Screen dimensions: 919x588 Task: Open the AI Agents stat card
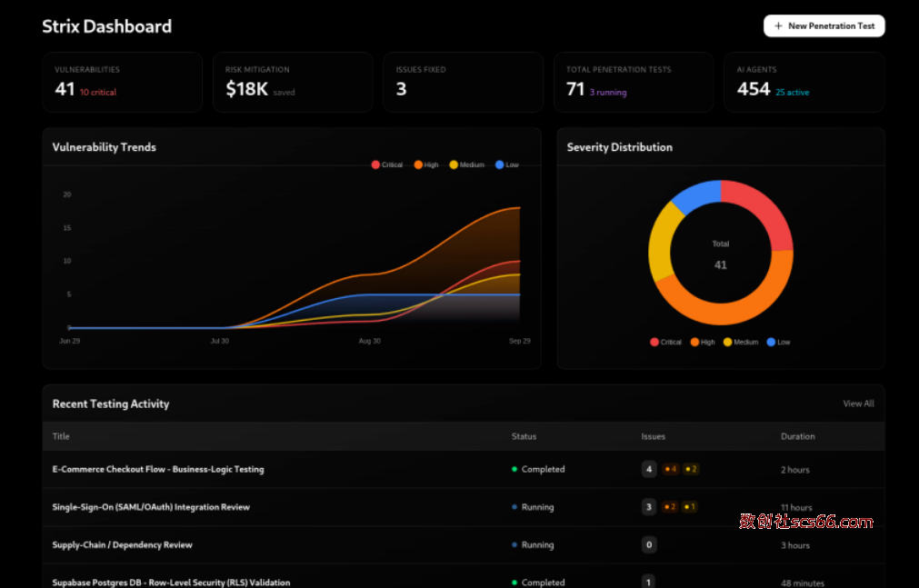[x=804, y=82]
